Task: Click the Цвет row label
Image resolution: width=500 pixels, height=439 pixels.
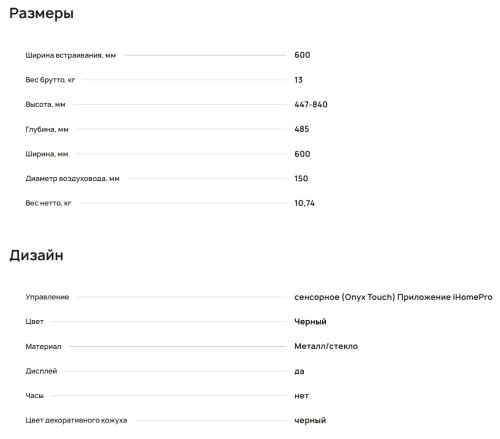Action: (x=35, y=322)
